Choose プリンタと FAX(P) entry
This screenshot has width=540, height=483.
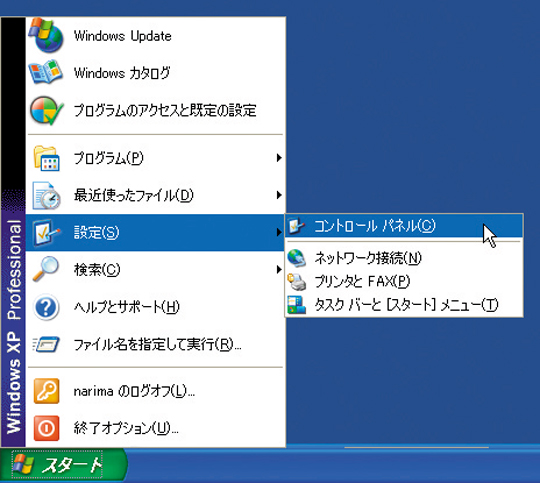(404, 281)
